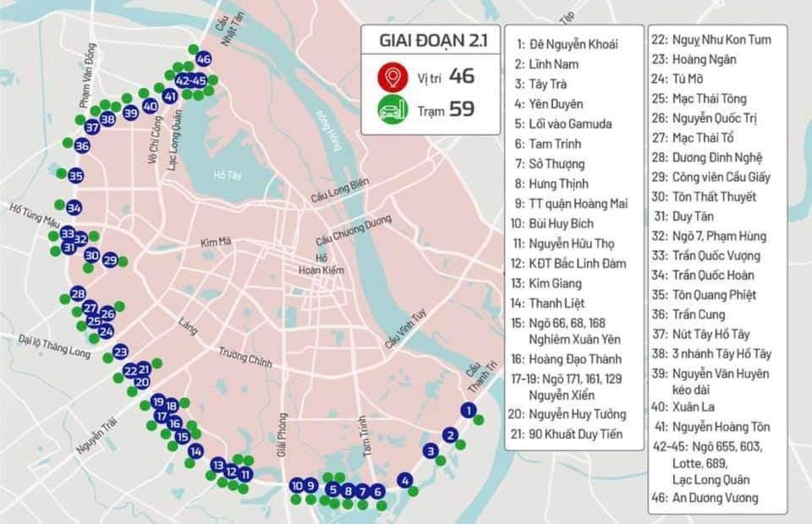Click list entry '46: An Dương Vương'
812x524 pixels.
[705, 498]
